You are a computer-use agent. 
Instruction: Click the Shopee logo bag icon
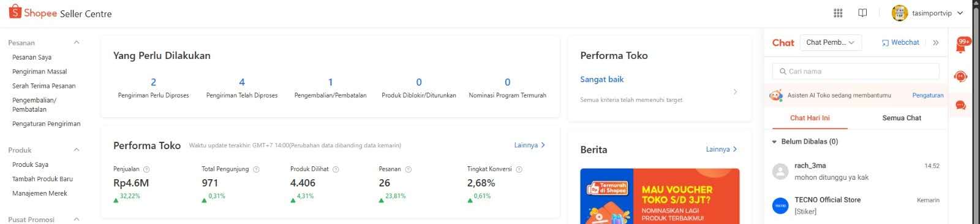tap(15, 12)
